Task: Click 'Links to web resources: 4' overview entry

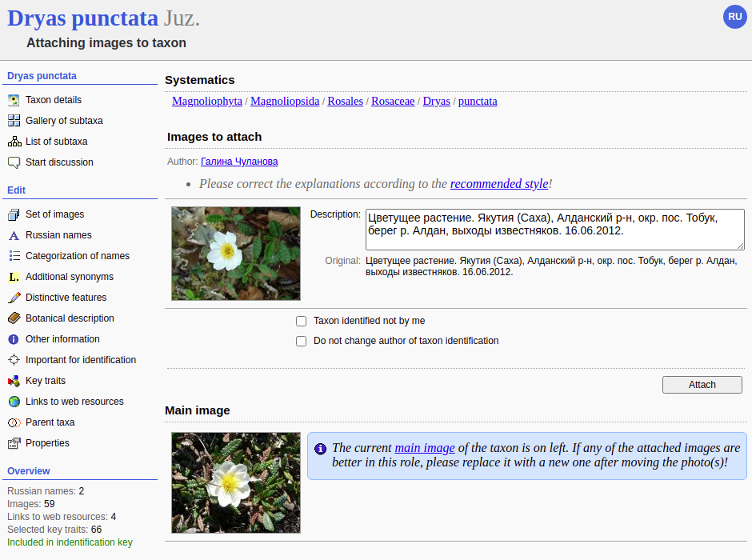Action: coord(62,516)
